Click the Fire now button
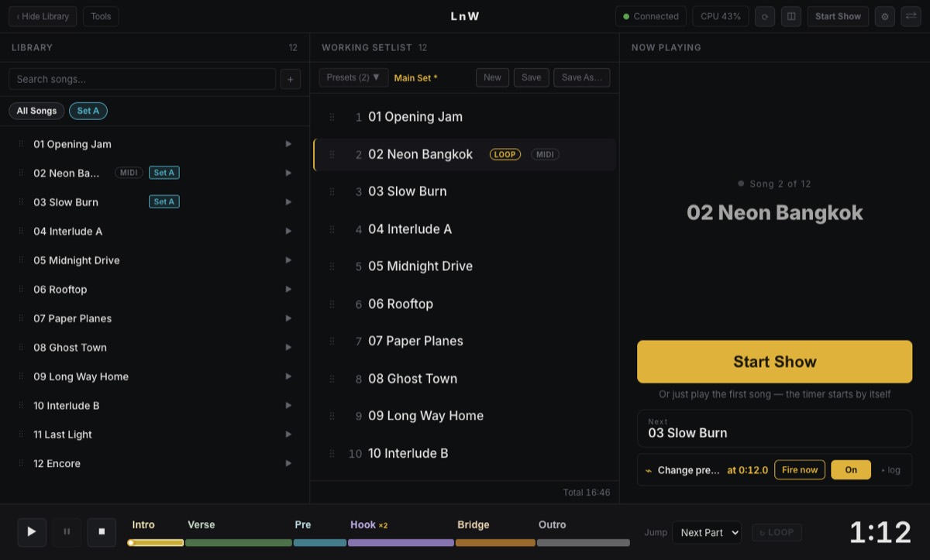930x560 pixels. (800, 469)
